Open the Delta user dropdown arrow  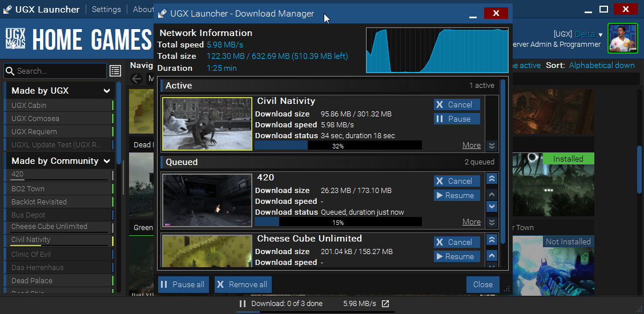click(x=601, y=34)
